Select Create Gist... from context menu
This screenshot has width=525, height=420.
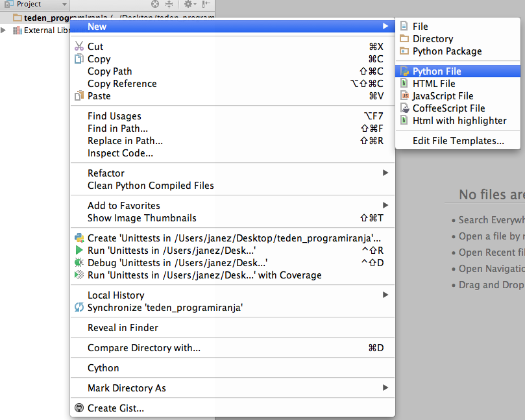click(116, 408)
